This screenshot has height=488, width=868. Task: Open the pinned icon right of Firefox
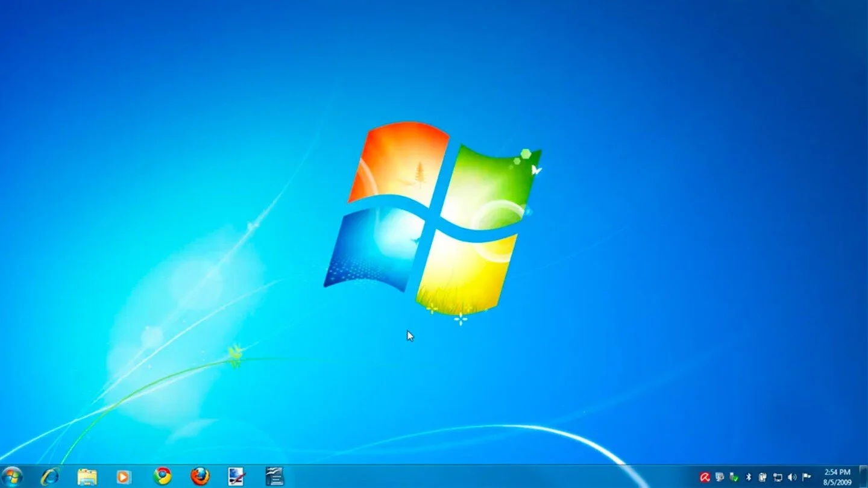pyautogui.click(x=236, y=477)
